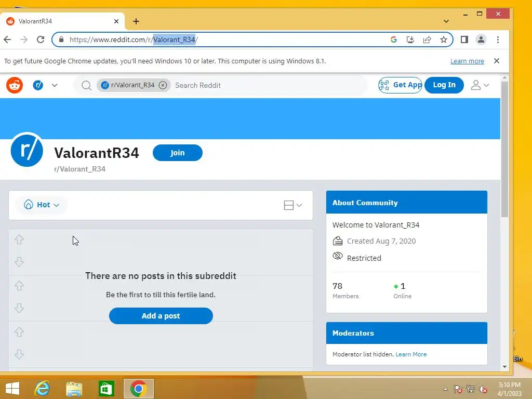The height and width of the screenshot is (399, 532).
Task: Open the Hot sort dropdown
Action: point(42,205)
